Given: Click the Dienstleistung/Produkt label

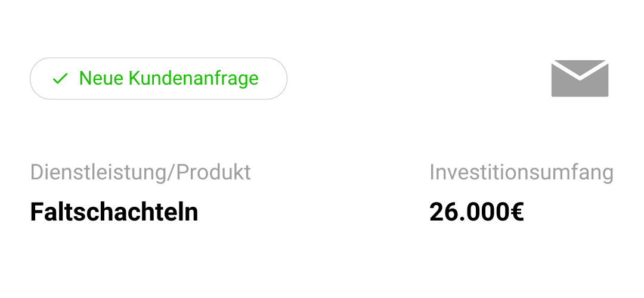Looking at the screenshot, I should coord(141,172).
